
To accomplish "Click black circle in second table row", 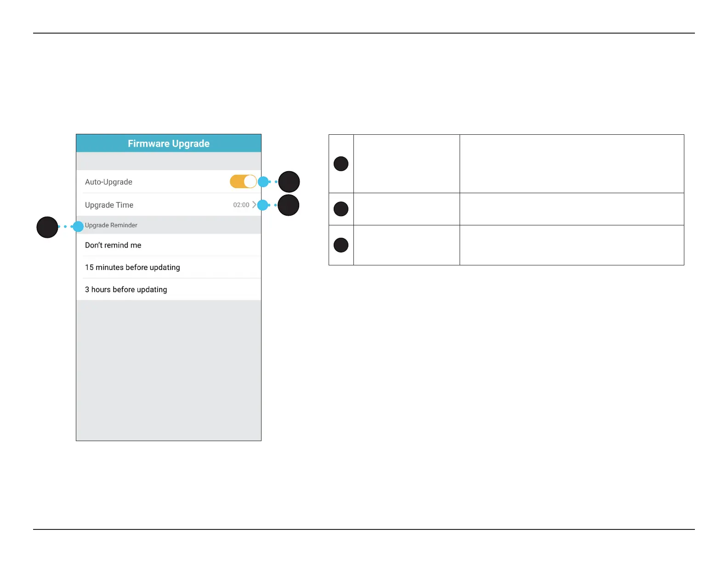I will pos(341,209).
